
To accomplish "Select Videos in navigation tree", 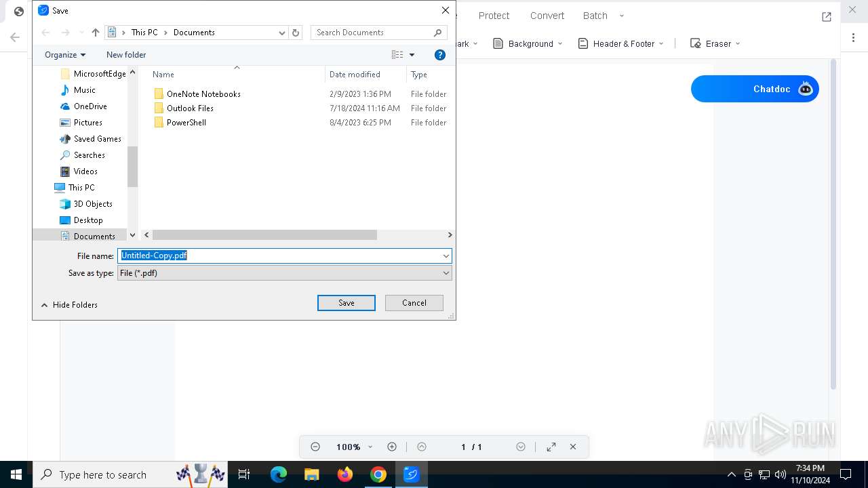I will click(x=79, y=171).
